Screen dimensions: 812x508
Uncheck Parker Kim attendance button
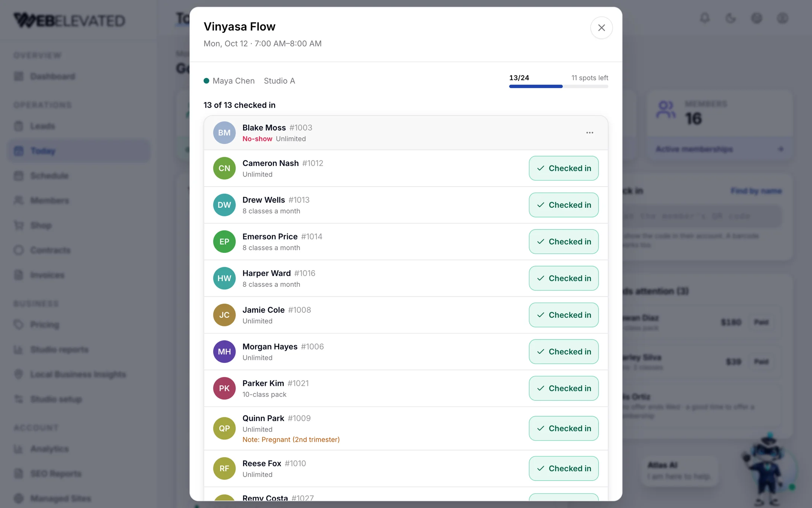point(564,388)
